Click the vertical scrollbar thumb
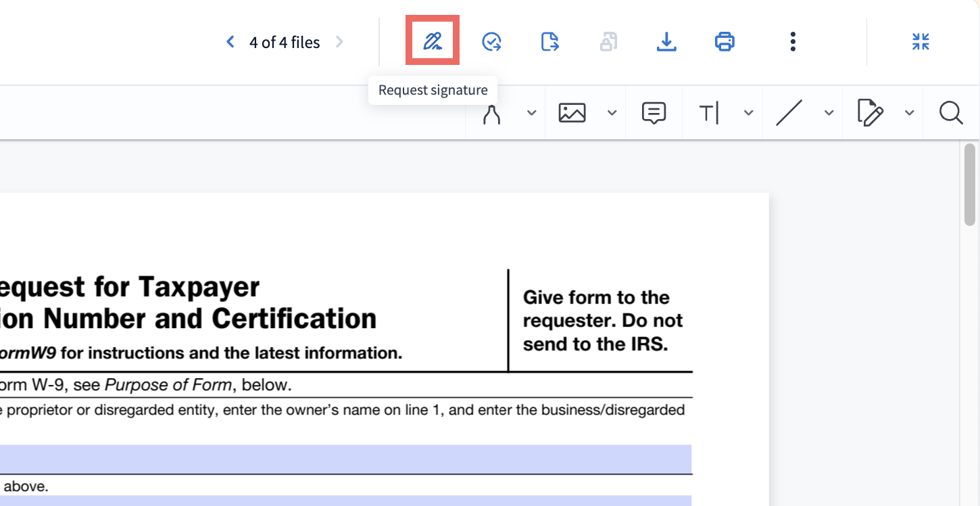980x506 pixels. tap(970, 184)
